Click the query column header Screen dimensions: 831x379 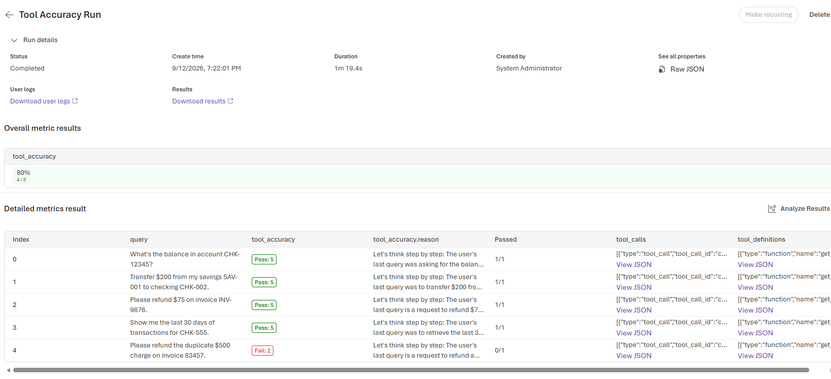coord(139,240)
